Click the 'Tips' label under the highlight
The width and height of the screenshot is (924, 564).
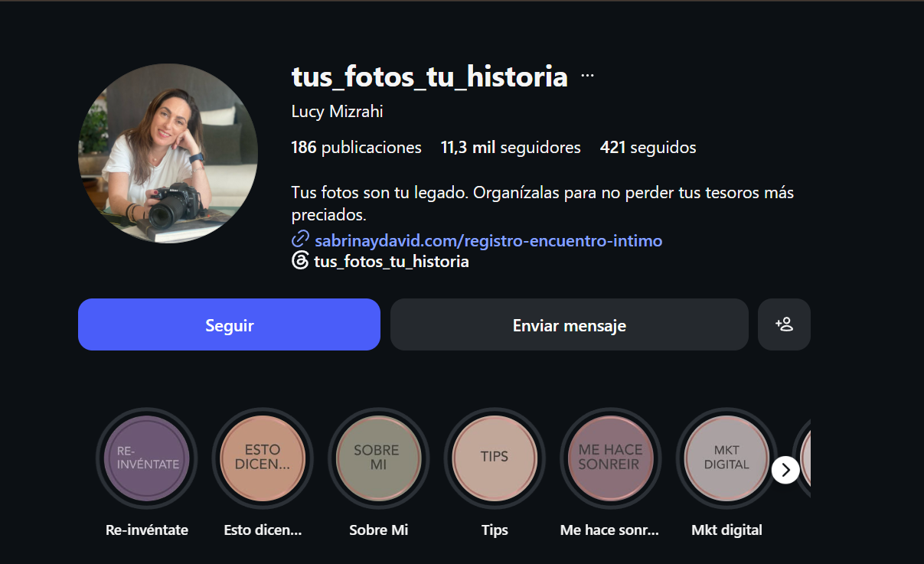point(495,530)
